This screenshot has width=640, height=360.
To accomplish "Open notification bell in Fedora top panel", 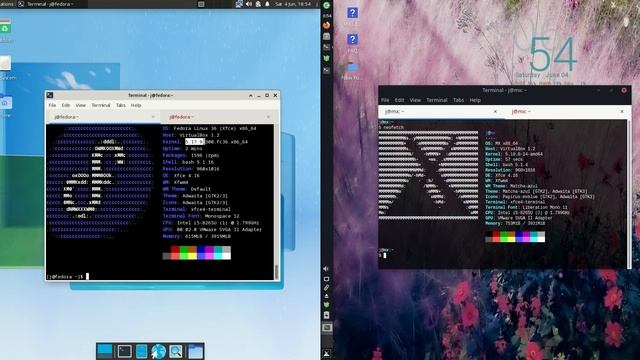I will (267, 4).
